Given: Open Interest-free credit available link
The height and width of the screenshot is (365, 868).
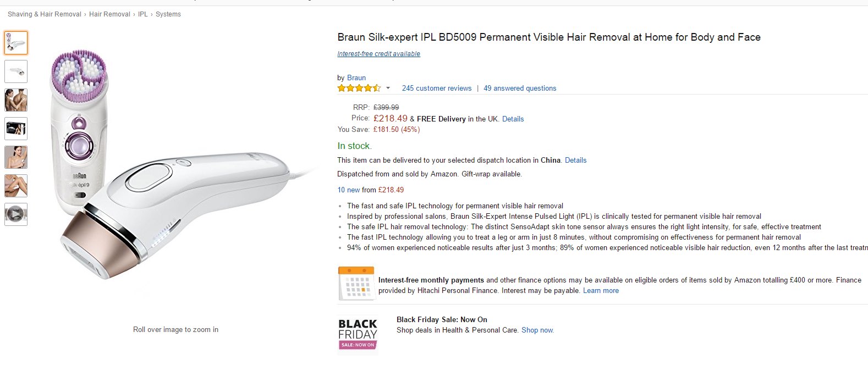Looking at the screenshot, I should click(x=378, y=54).
